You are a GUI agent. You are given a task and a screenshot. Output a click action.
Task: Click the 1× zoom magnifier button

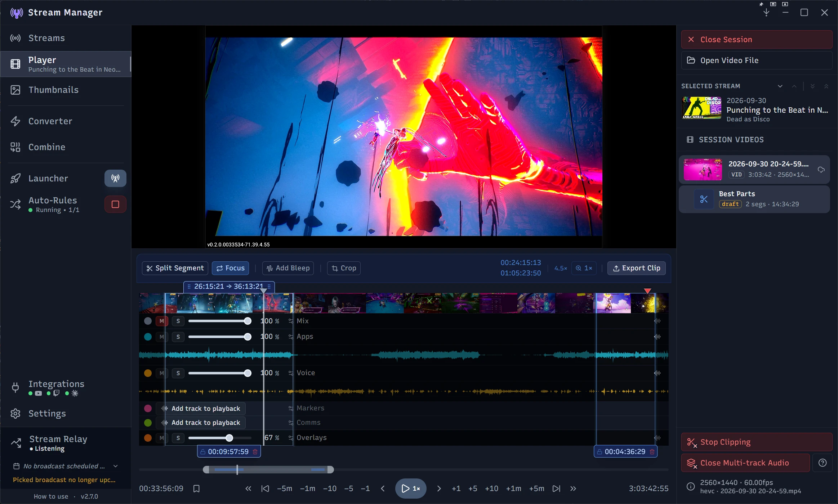[584, 268]
